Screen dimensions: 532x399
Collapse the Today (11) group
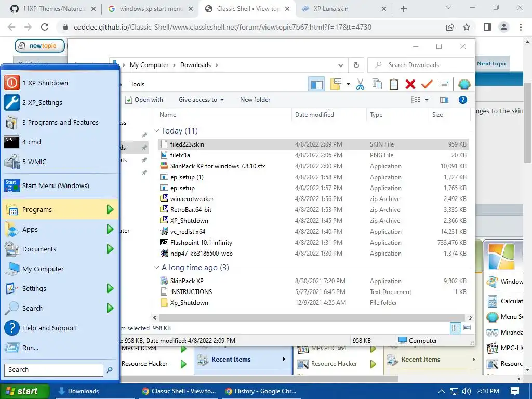click(156, 130)
